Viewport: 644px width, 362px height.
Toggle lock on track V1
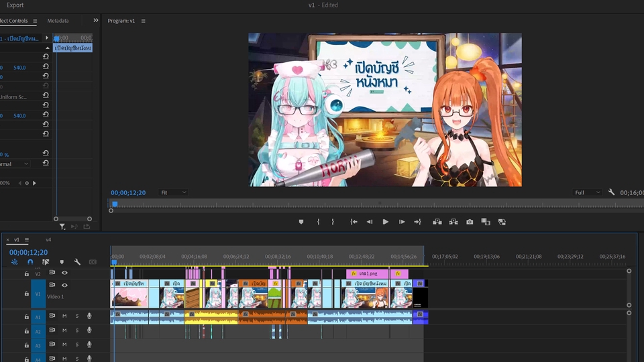pos(27,294)
